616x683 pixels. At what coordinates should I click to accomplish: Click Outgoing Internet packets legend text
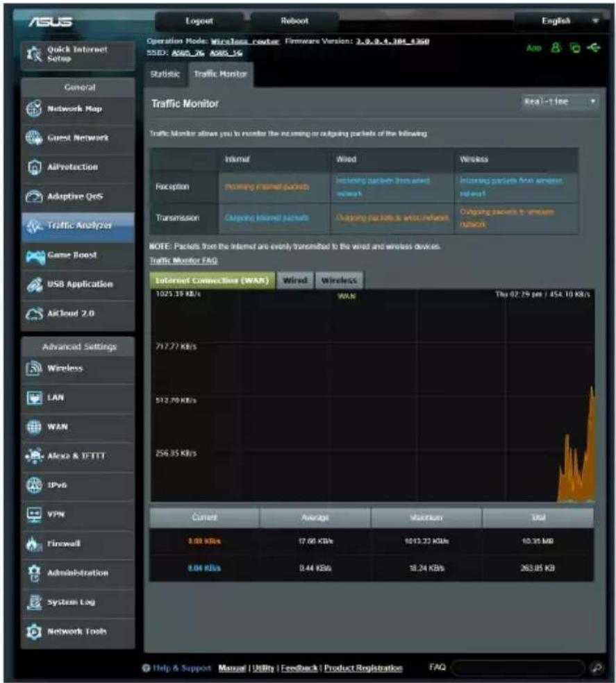coord(267,218)
